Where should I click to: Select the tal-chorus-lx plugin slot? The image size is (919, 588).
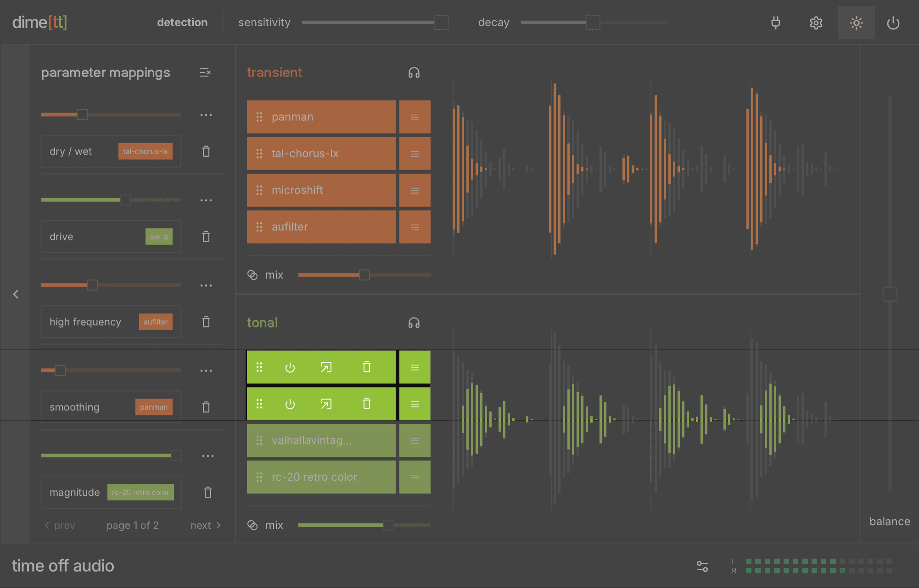tap(321, 154)
